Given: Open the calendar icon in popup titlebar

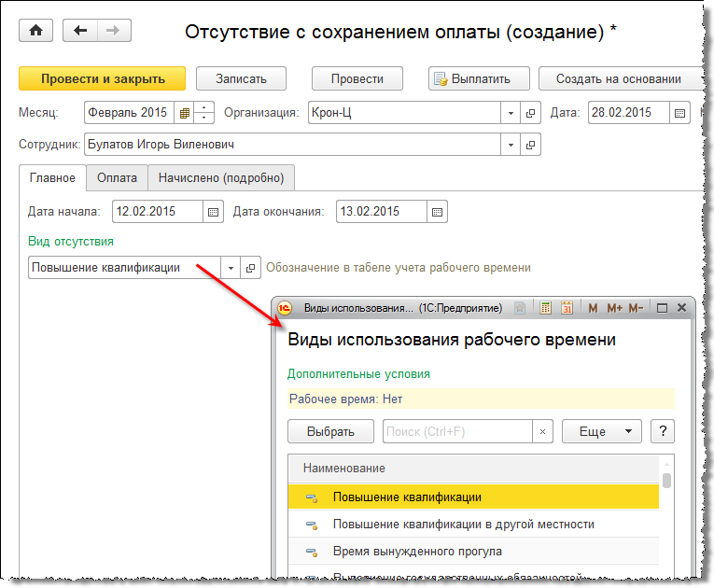Looking at the screenshot, I should pyautogui.click(x=567, y=308).
